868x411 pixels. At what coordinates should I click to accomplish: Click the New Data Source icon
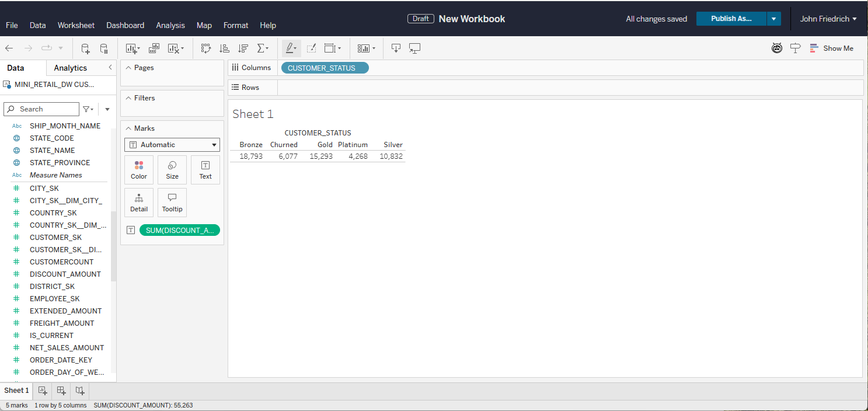tap(85, 48)
